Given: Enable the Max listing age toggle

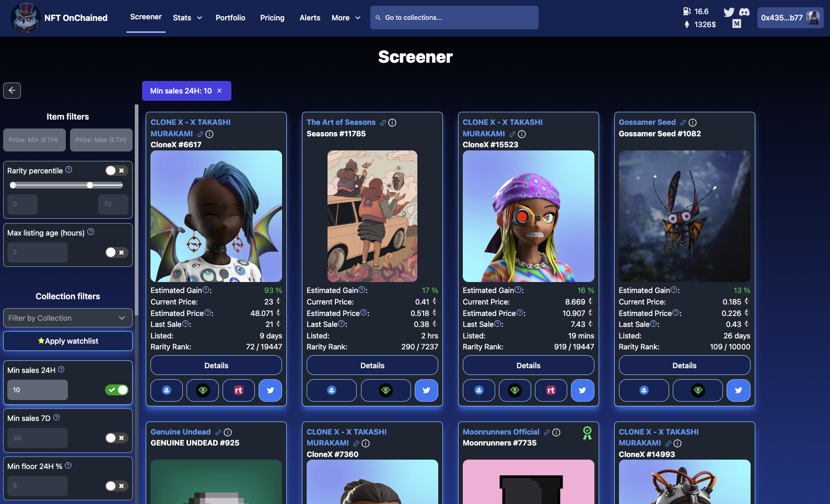Looking at the screenshot, I should (x=116, y=252).
